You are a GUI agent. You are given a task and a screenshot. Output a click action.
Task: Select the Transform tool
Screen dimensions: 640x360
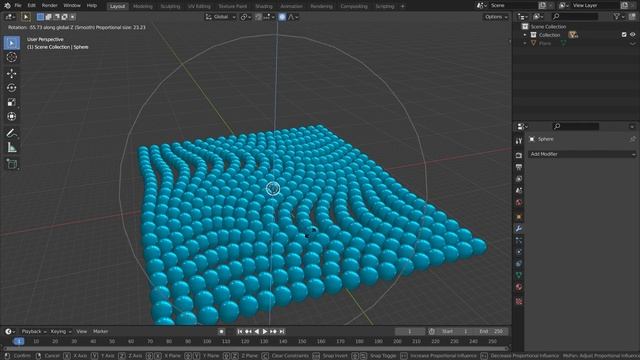coord(12,117)
